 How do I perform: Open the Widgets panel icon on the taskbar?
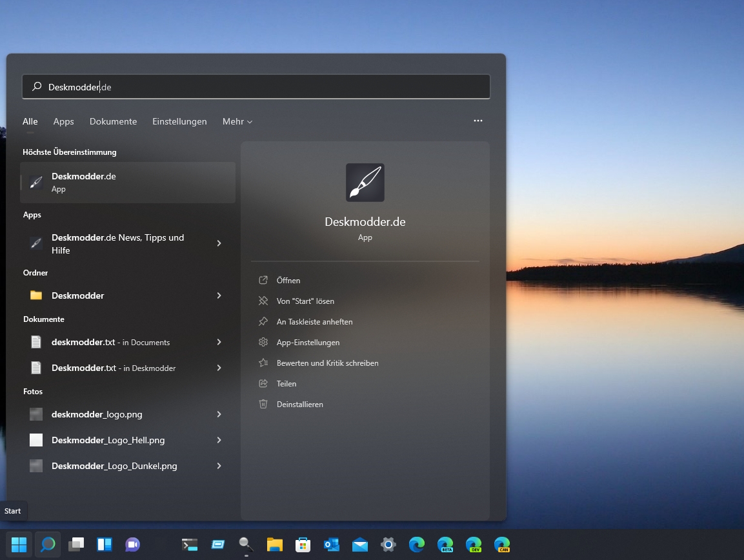(x=105, y=545)
